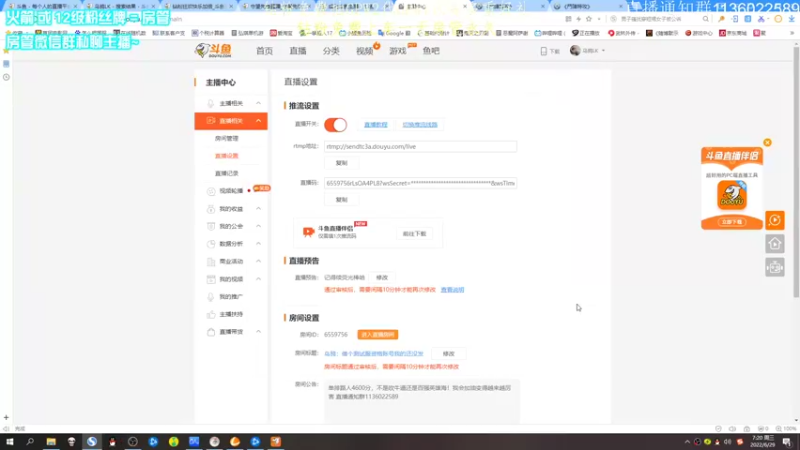Screen dimensions: 800x450
Task: Click the bottom grey floating icon under home button
Action: 774,267
